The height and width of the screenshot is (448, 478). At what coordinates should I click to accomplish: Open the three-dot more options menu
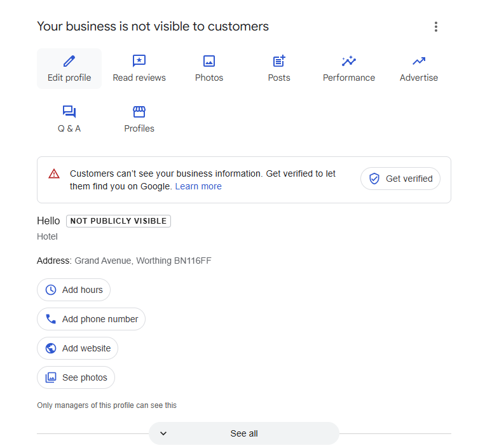pyautogui.click(x=436, y=27)
